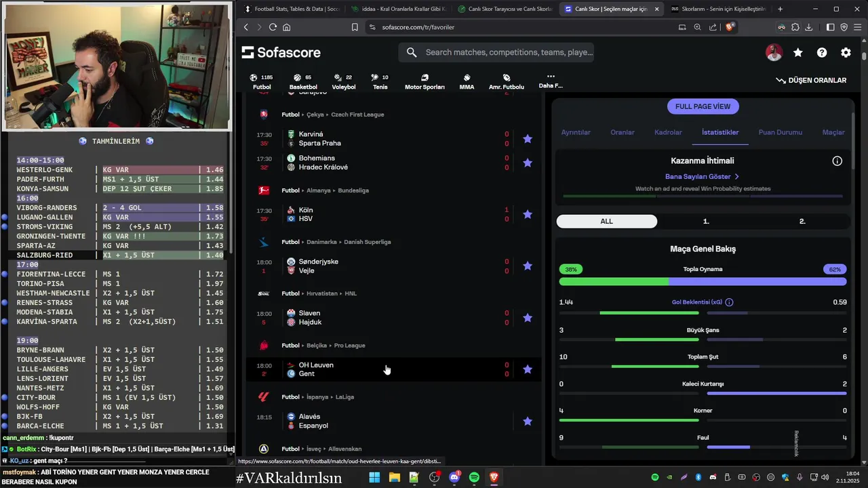Select the 2. half statistics filter
The image size is (868, 488).
point(802,222)
